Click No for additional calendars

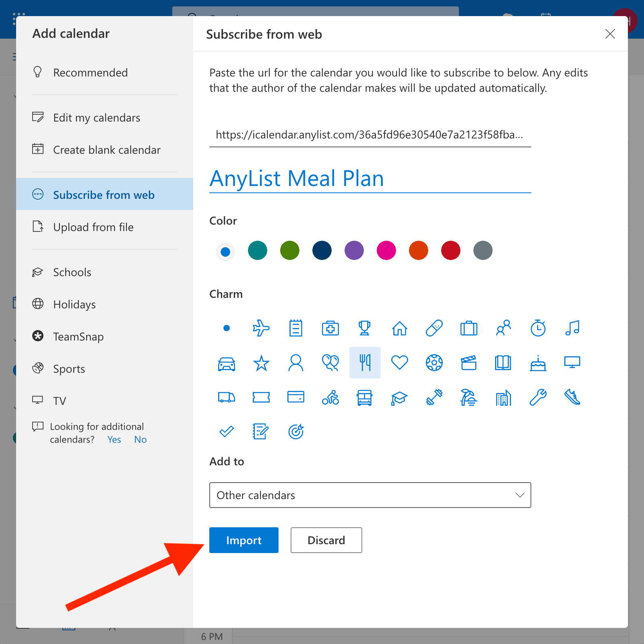coord(140,439)
